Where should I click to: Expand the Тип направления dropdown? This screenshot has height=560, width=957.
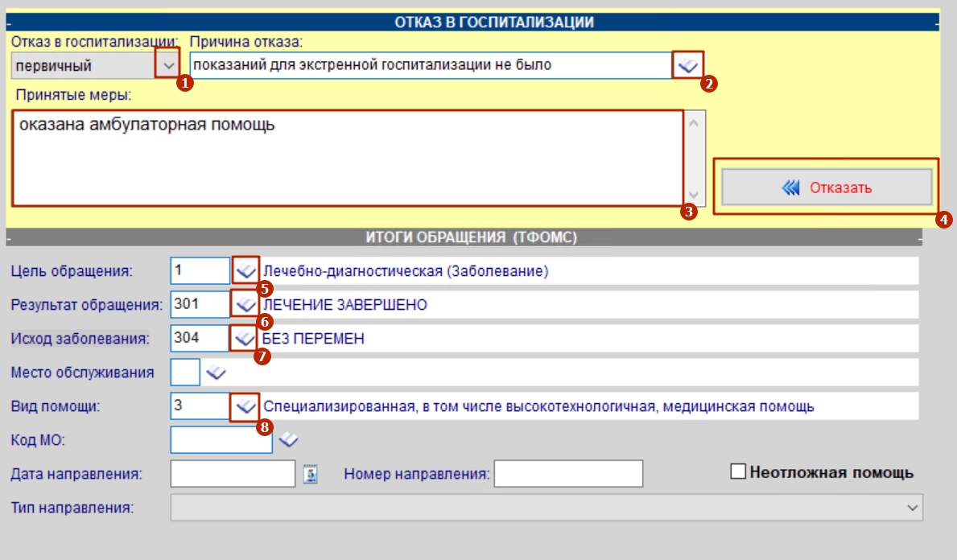(912, 508)
